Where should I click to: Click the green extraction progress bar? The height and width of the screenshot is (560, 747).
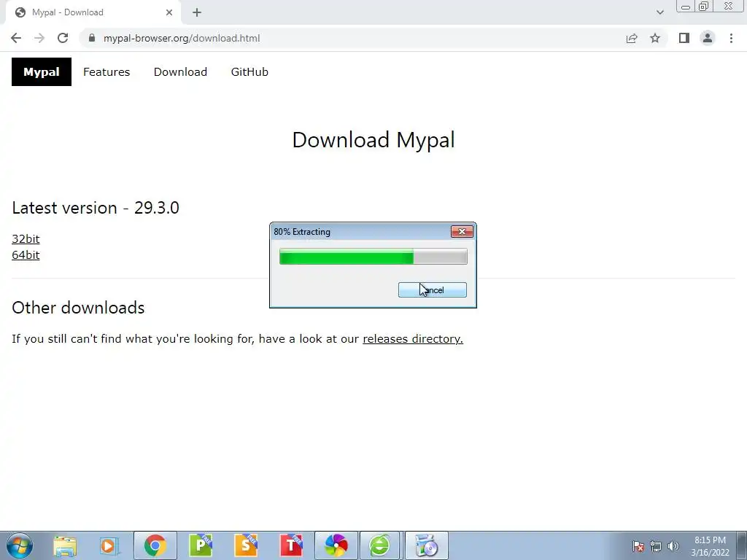click(373, 256)
